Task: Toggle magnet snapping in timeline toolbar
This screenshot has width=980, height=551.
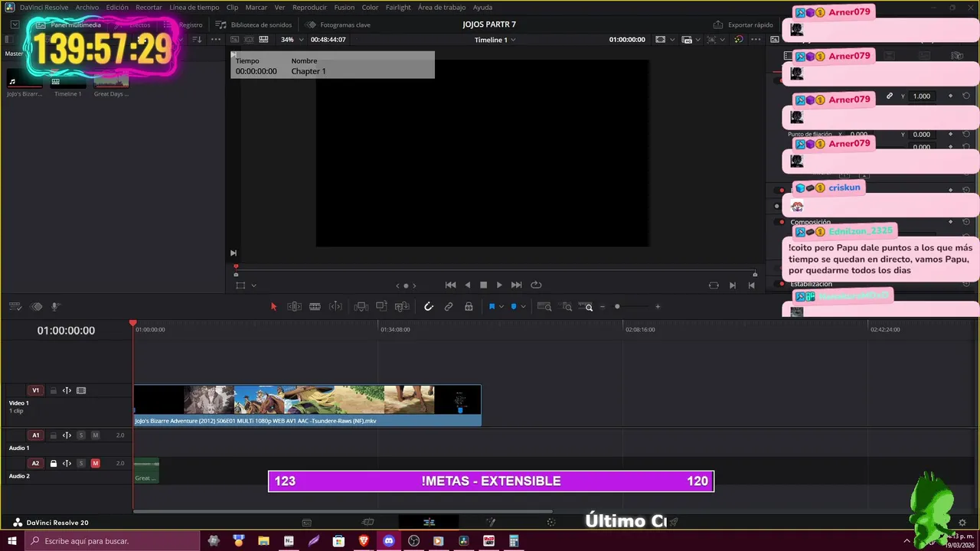Action: point(429,307)
